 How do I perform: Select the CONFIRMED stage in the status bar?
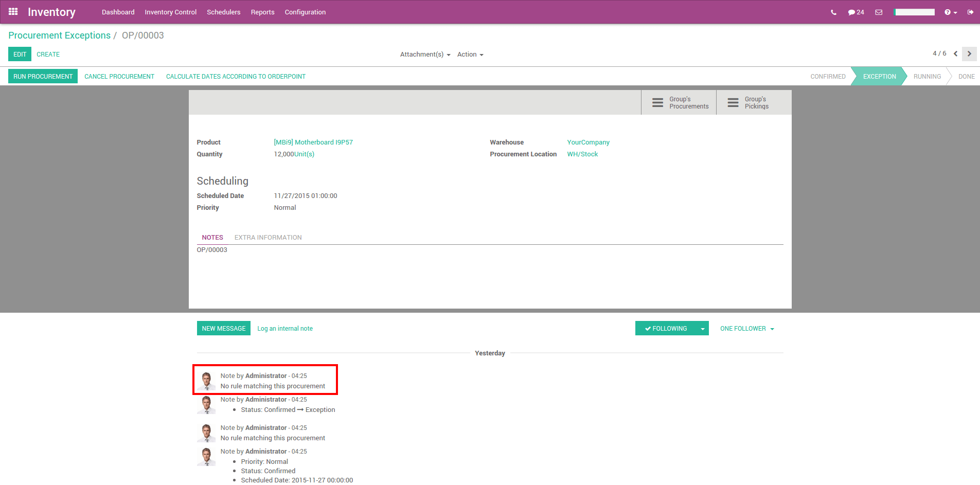tap(828, 76)
